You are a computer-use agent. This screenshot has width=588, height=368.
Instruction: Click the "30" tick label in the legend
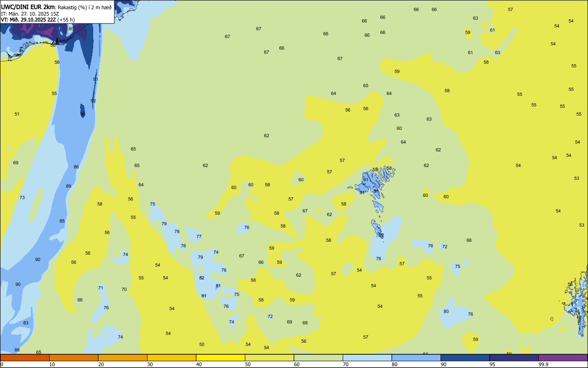click(150, 364)
